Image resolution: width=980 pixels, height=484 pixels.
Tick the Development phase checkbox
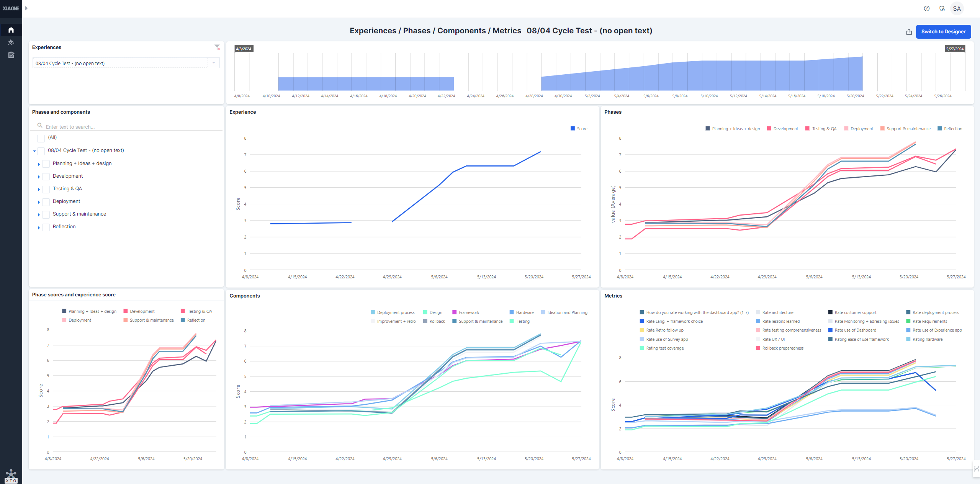pos(46,177)
